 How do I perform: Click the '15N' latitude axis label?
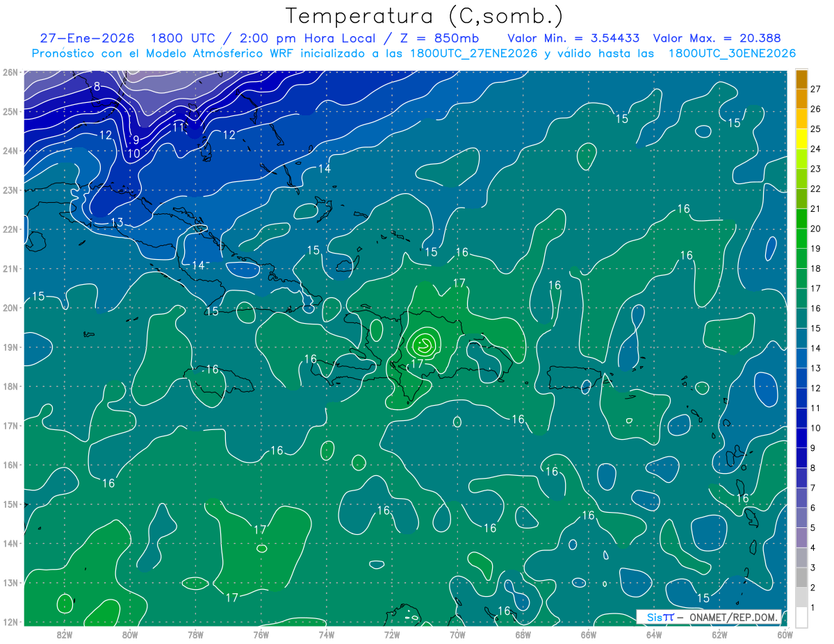click(10, 504)
